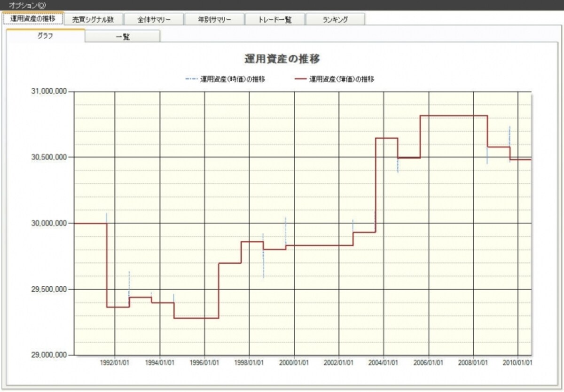Viewport: 564px width, 392px height.
Task: Click the 1992/01/01 x-axis label
Action: click(x=115, y=363)
